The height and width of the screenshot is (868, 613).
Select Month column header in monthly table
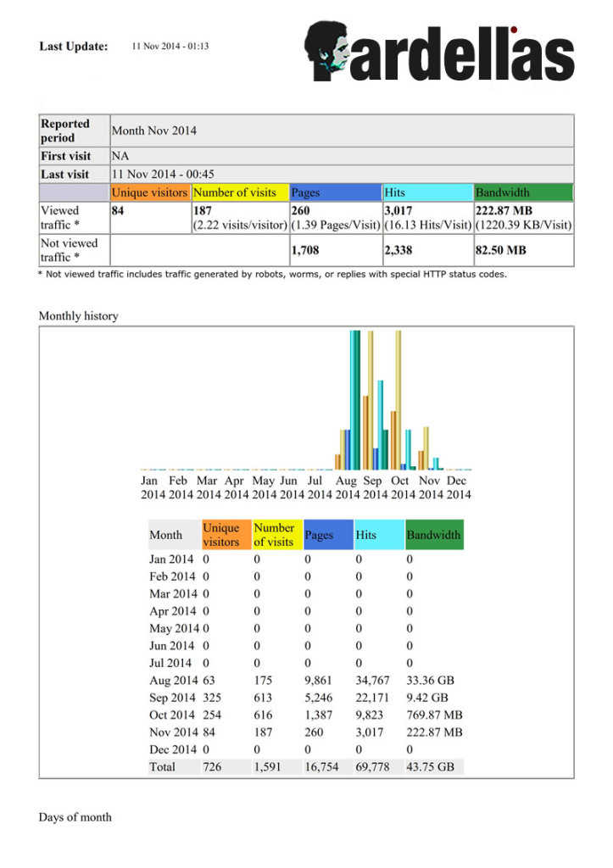[166, 535]
